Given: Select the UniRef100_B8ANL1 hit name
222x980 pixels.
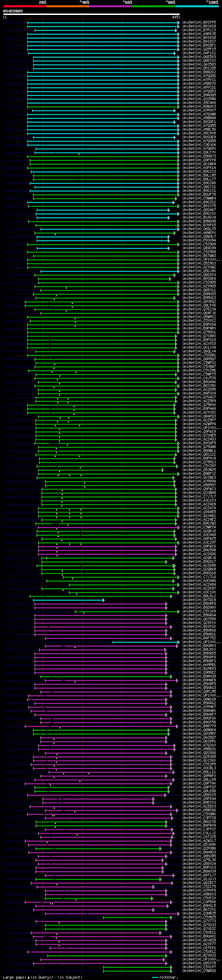Looking at the screenshot, I should [x=199, y=451].
